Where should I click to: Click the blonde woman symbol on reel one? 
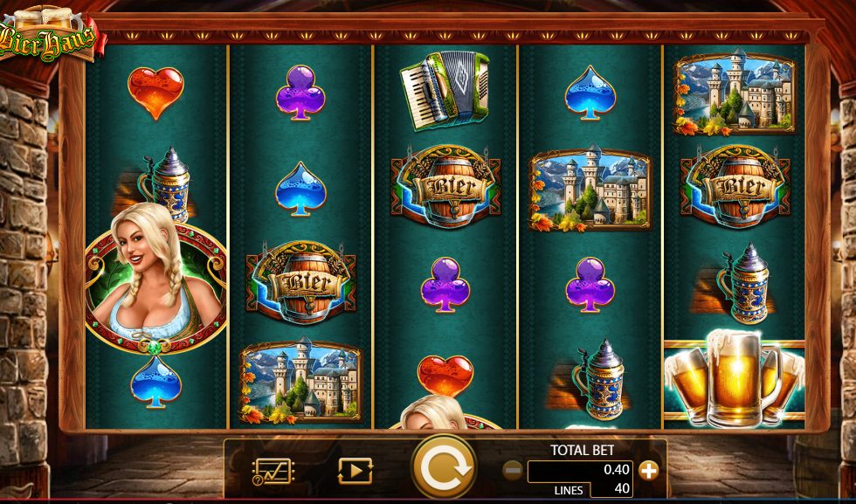156,279
